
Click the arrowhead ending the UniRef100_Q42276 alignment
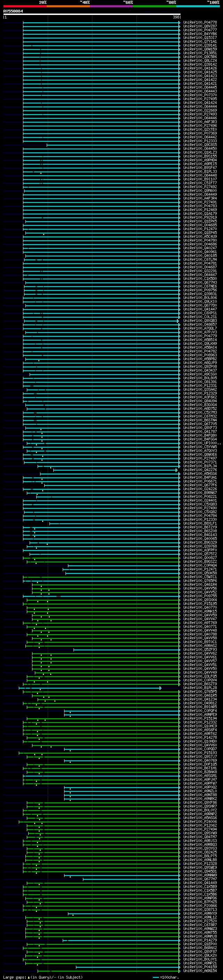tap(177, 470)
